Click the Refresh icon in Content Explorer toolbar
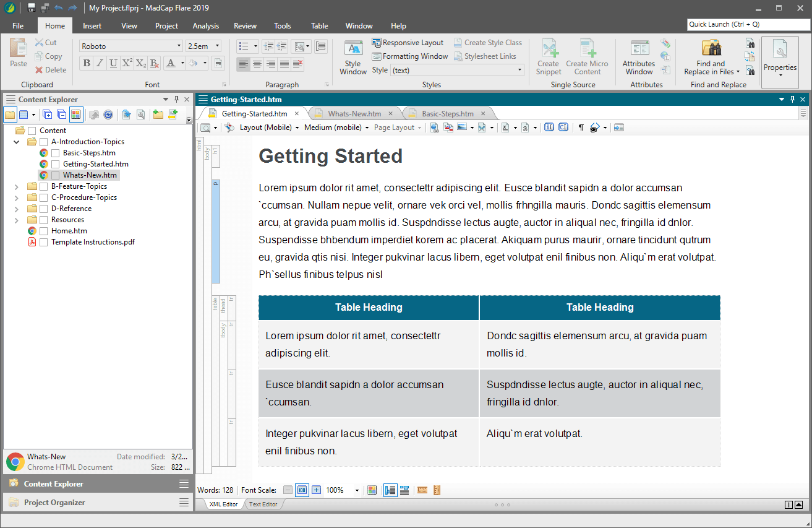Screen dimensions: 812x528 point(108,115)
